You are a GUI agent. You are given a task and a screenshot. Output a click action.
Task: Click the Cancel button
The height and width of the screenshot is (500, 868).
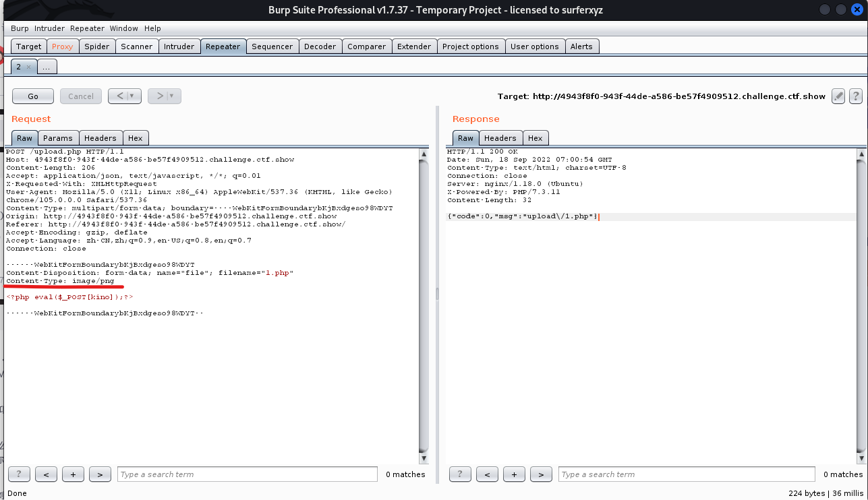[x=81, y=96]
